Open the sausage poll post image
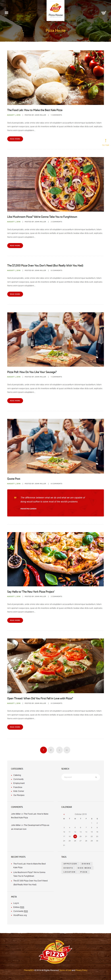The width and height of the screenshot is (111, 980). pyautogui.click(x=55, y=339)
